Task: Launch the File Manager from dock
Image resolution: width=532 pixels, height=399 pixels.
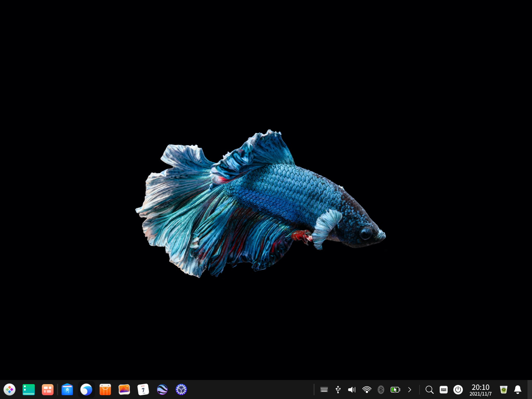Action: (67, 389)
